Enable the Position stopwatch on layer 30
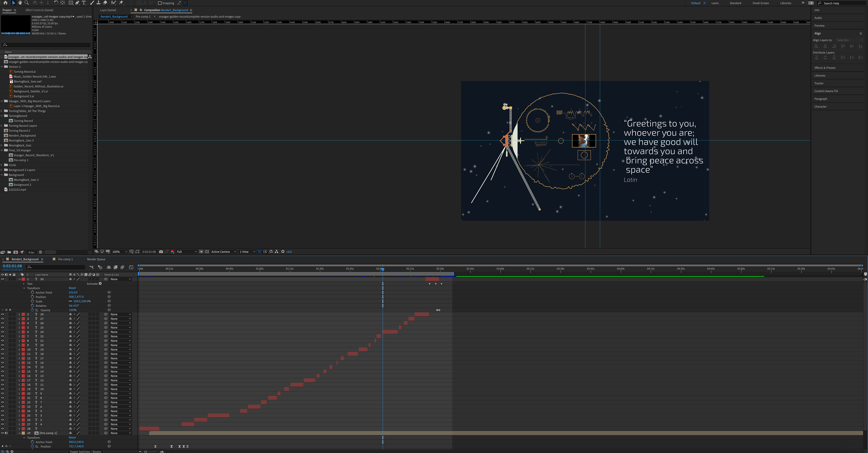The image size is (868, 453). tap(32, 297)
